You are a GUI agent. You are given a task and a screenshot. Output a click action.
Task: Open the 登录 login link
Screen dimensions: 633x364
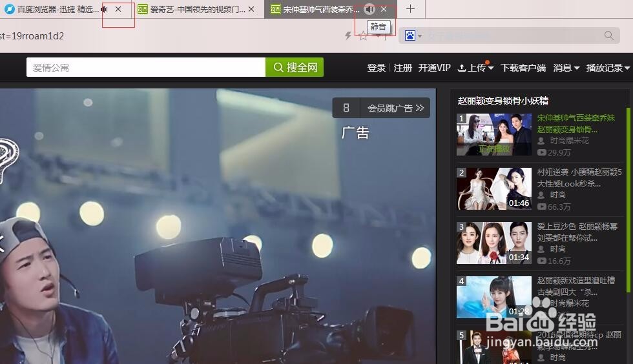376,68
